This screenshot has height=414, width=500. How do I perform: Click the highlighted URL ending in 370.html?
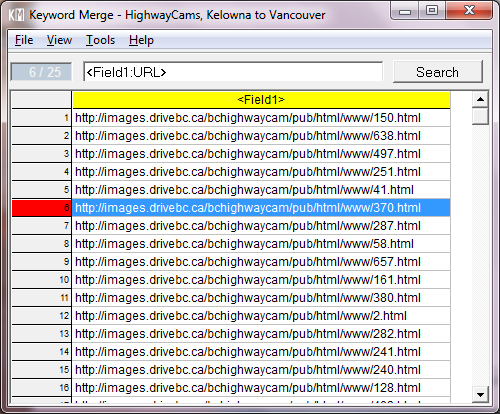click(x=261, y=208)
